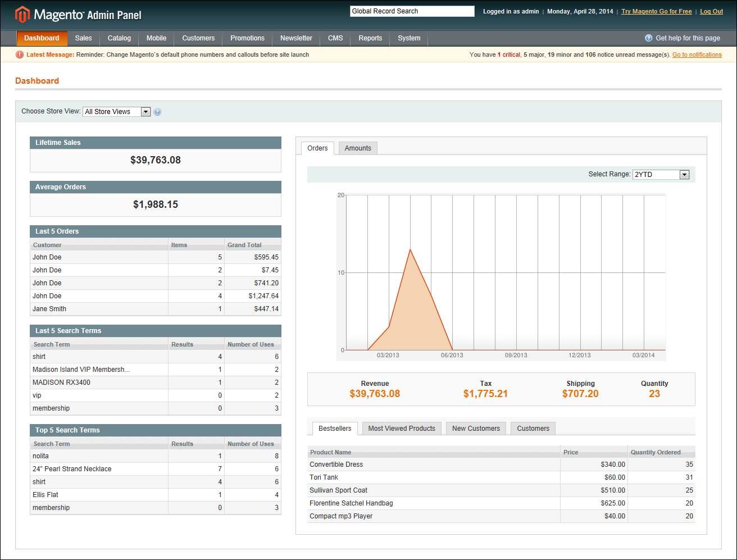
Task: Open the Reports menu
Action: tap(370, 38)
